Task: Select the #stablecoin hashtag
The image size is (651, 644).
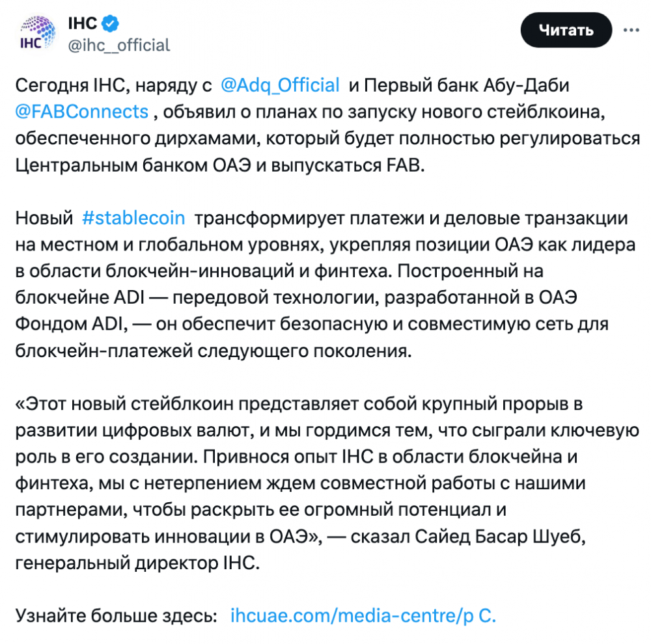Action: pyautogui.click(x=133, y=218)
